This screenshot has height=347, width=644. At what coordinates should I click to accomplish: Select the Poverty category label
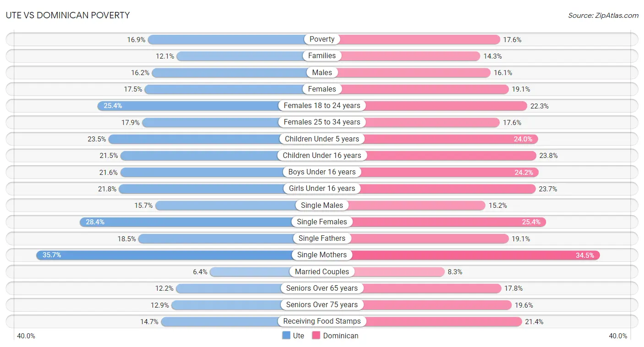(x=322, y=39)
